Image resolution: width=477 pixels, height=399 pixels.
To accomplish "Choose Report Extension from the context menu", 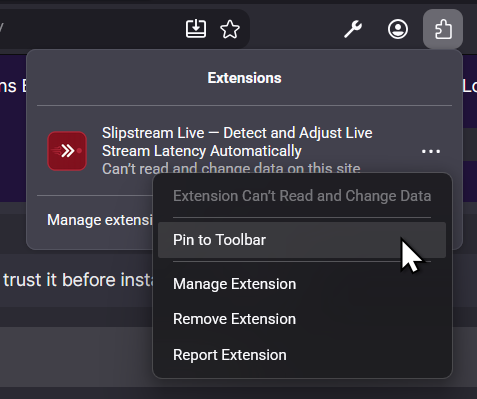I will [302, 355].
